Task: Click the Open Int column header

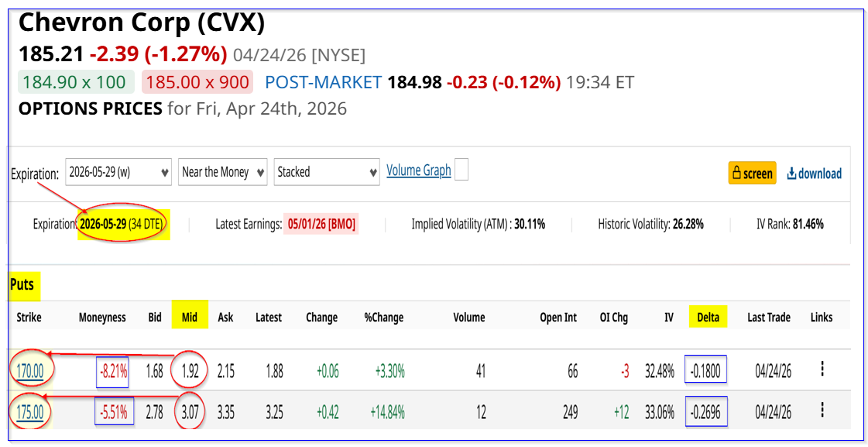Action: (558, 317)
